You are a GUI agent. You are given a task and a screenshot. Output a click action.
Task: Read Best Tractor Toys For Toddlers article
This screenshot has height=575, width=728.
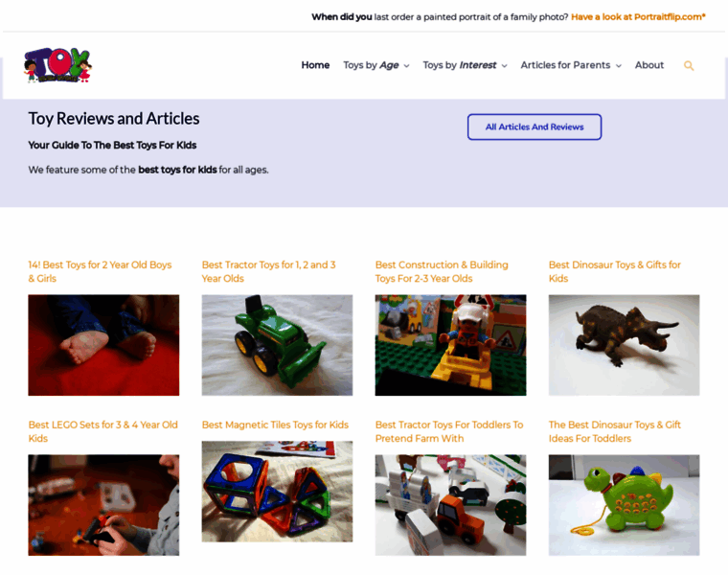449,431
